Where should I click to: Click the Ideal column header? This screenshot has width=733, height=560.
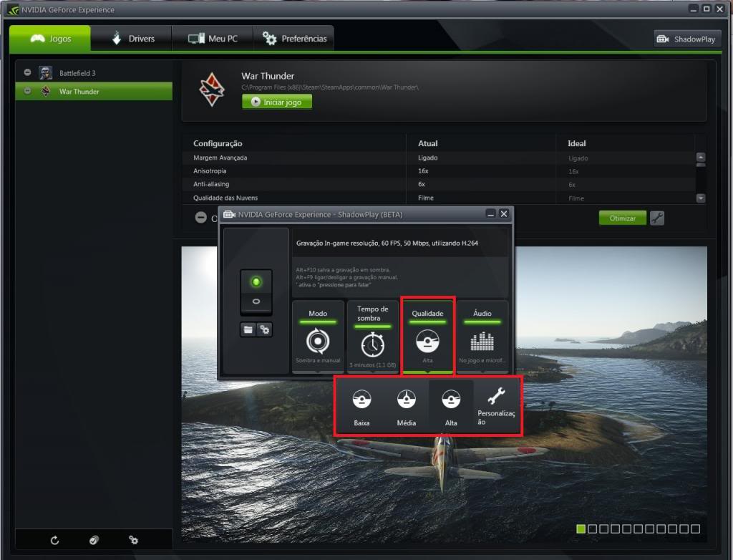coord(576,143)
